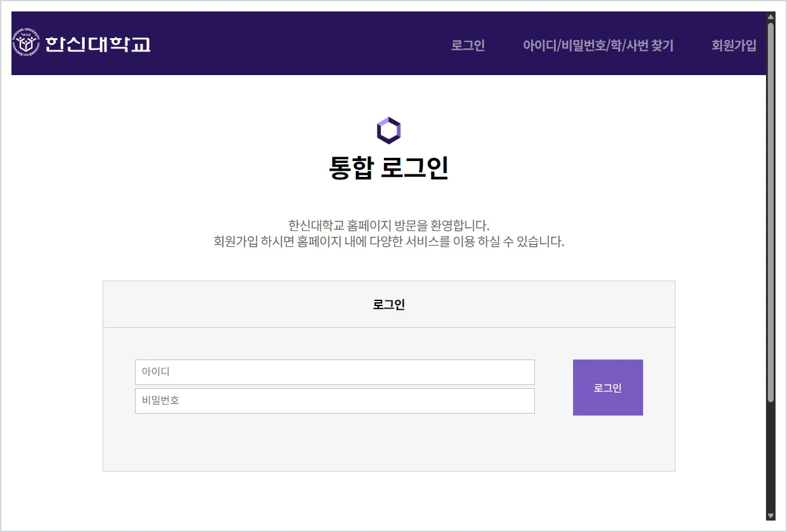Image resolution: width=787 pixels, height=532 pixels.
Task: Click the Hanshin University logo
Action: [82, 43]
